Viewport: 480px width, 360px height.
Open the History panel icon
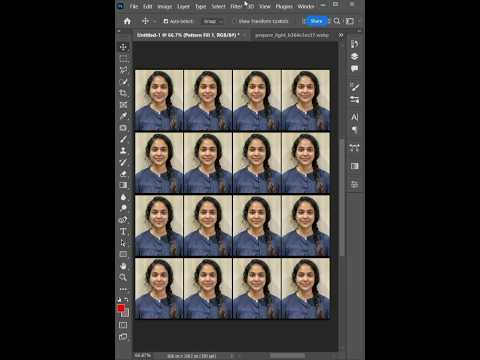[355, 44]
